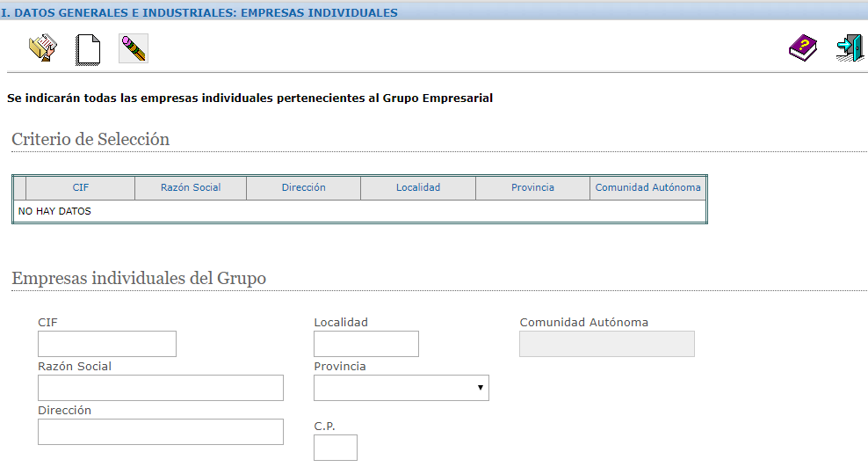Click the empty first column header cell
Image resolution: width=868 pixels, height=467 pixels.
tap(20, 187)
